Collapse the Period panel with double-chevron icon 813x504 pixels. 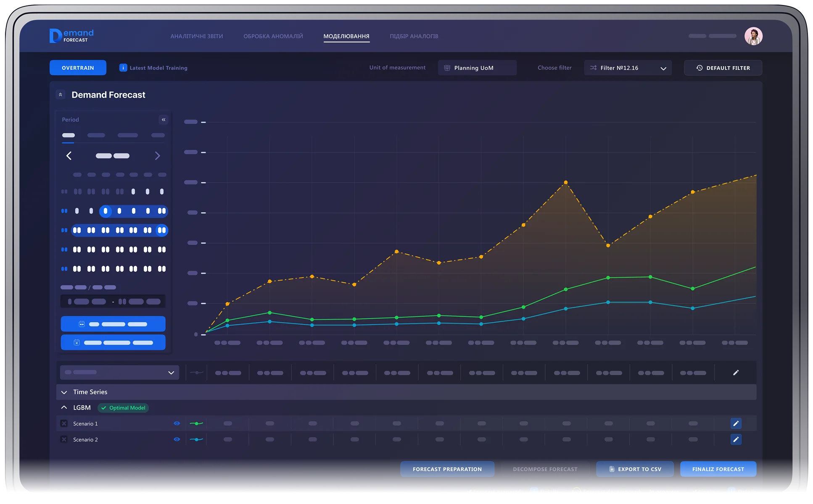click(164, 120)
